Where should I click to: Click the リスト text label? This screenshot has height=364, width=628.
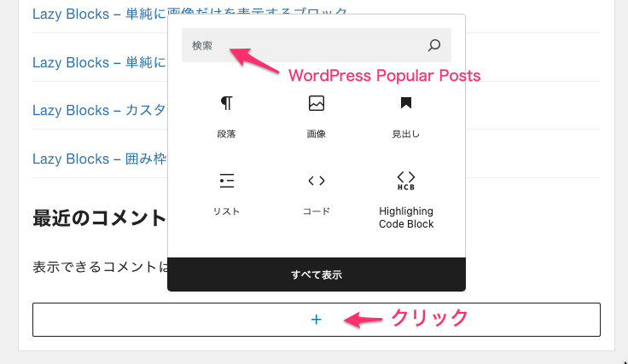226,211
